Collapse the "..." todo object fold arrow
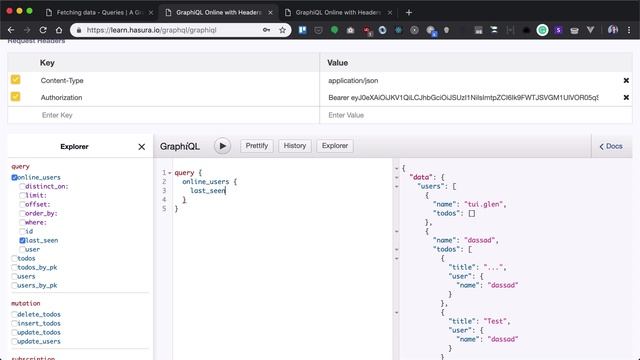Viewport: 640px width, 360px height. (396, 258)
